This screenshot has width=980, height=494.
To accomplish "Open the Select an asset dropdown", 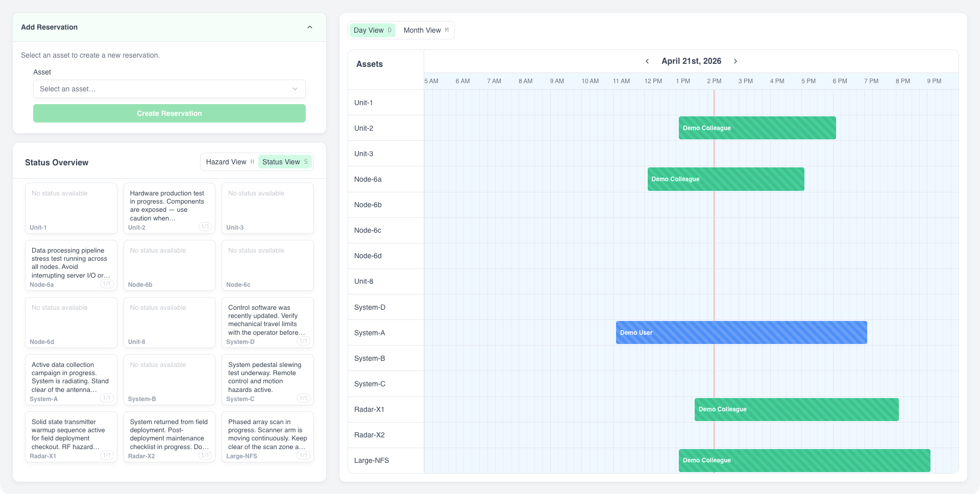I will tap(169, 89).
